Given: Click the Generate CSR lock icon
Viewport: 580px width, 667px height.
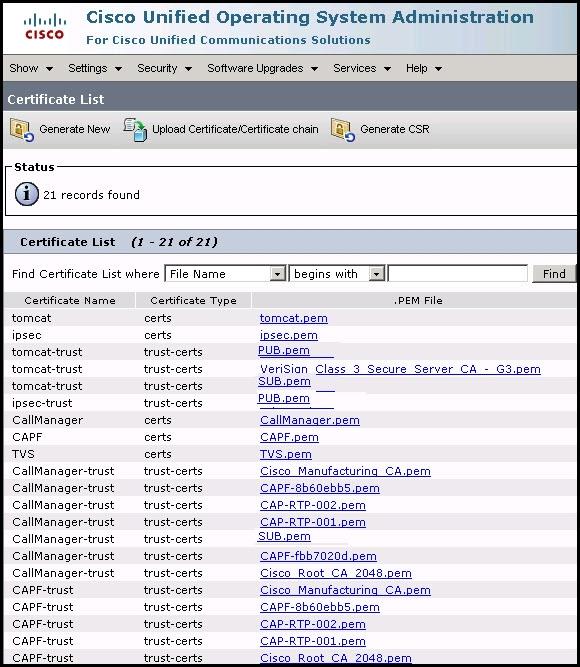Looking at the screenshot, I should pyautogui.click(x=343, y=130).
